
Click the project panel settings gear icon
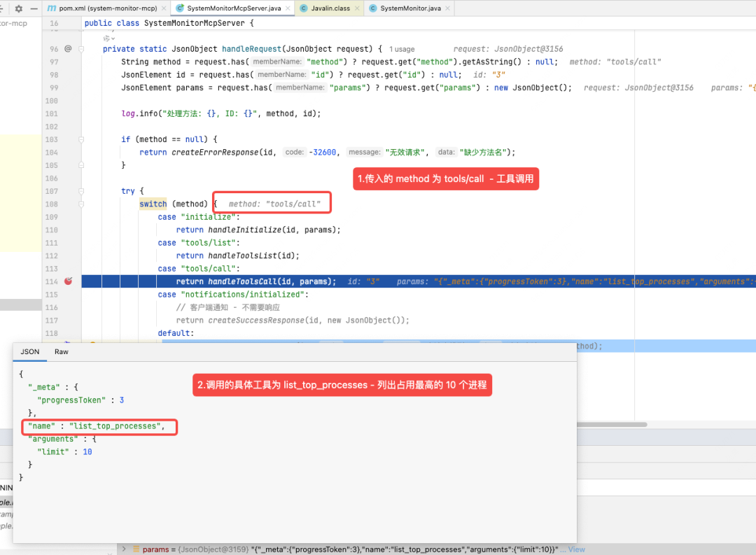(18, 8)
